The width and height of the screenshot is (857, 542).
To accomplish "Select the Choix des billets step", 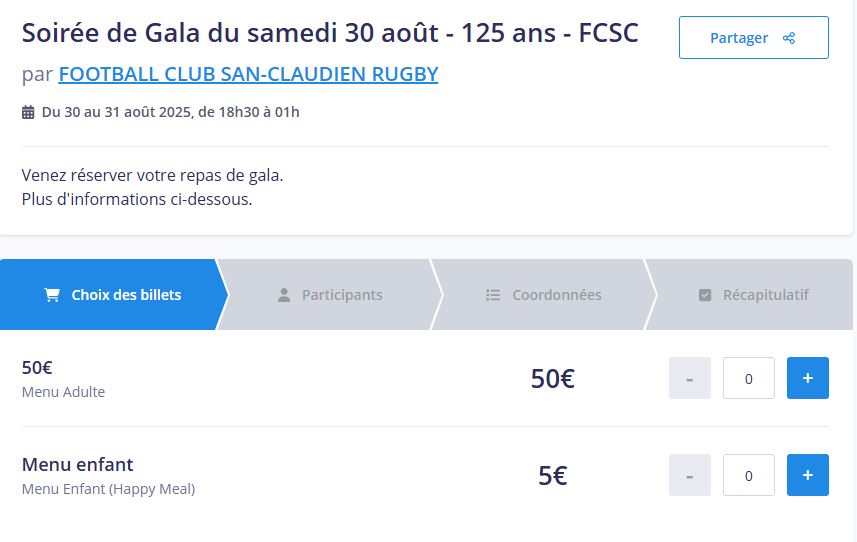I will [x=112, y=294].
